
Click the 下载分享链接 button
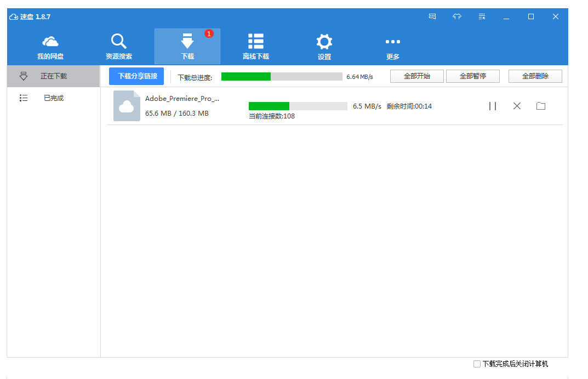136,76
